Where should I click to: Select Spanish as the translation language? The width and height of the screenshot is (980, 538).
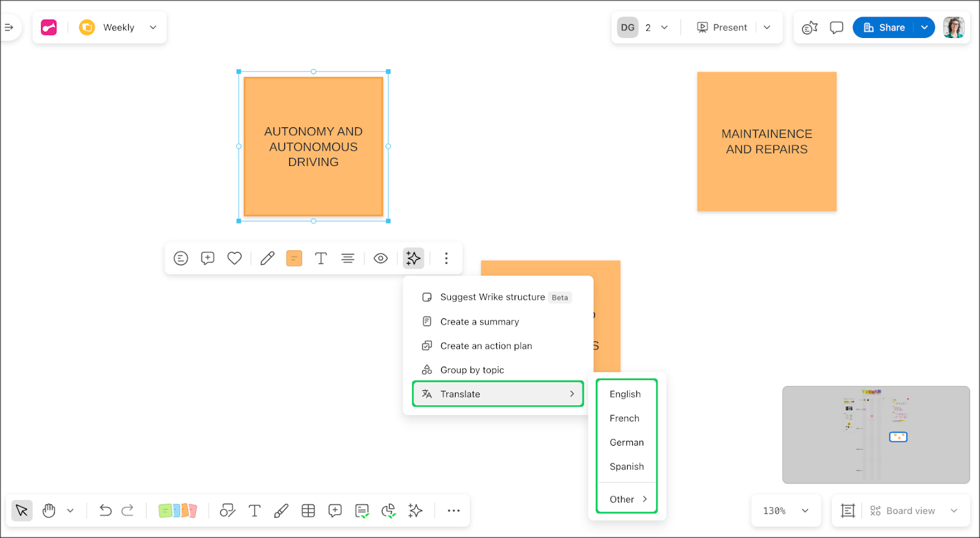627,466
